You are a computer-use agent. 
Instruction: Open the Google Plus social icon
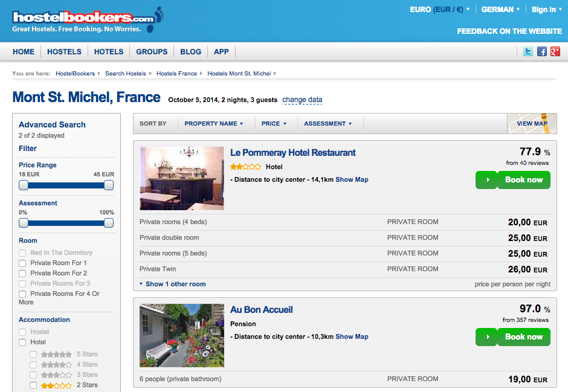coord(555,52)
